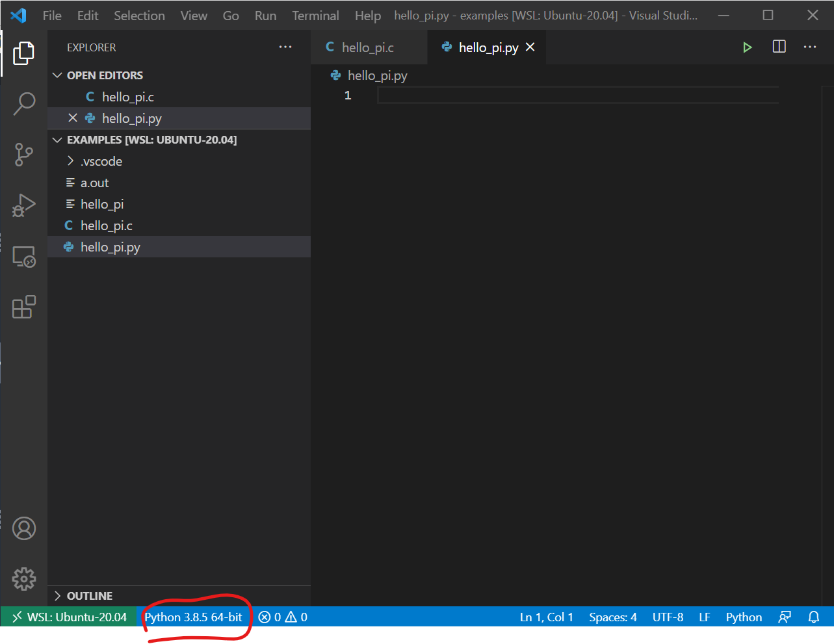Open the Extensions view

click(23, 307)
